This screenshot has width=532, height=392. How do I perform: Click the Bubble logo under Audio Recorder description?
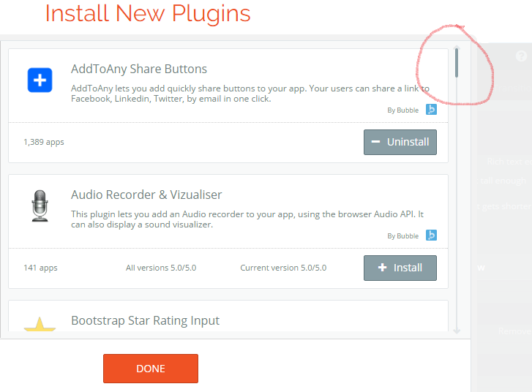pos(431,235)
